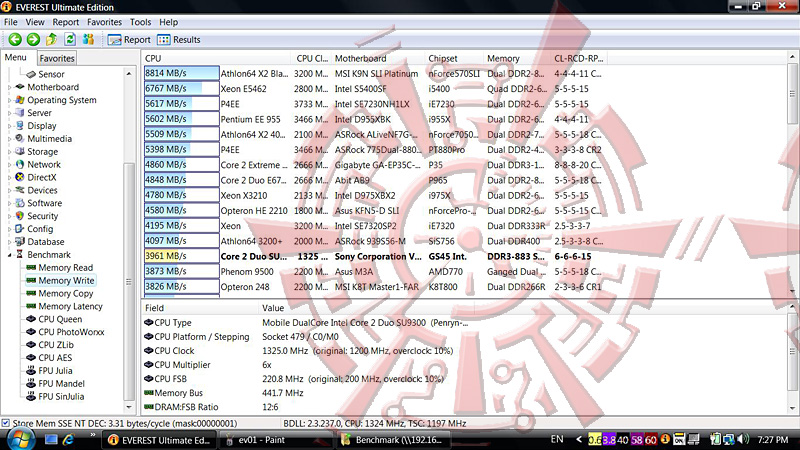800x450 pixels.
Task: Click the green Back arrow icon
Action: [15, 39]
